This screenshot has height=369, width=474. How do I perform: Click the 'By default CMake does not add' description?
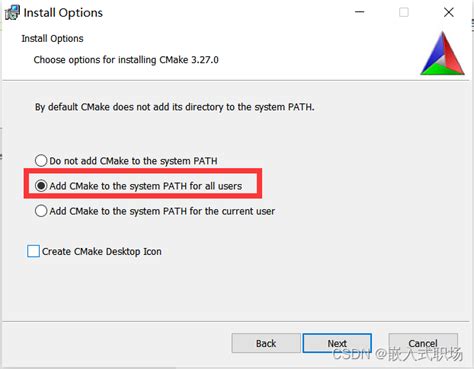tap(175, 107)
